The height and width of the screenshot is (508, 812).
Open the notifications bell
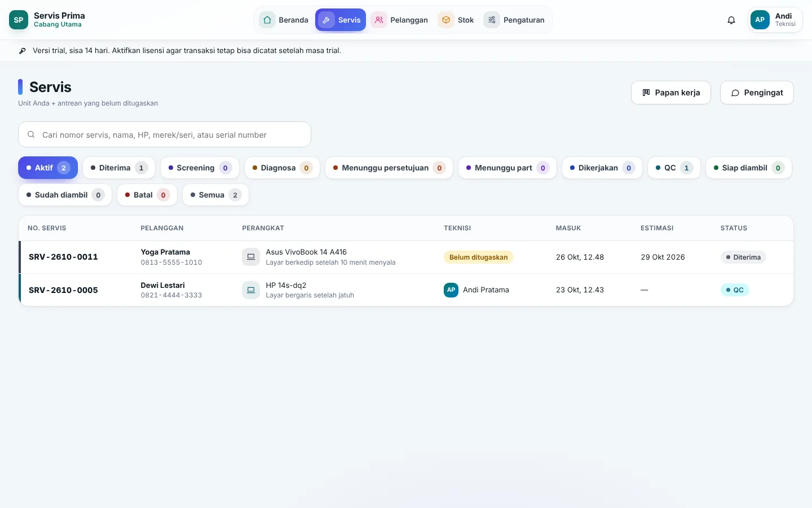[731, 20]
